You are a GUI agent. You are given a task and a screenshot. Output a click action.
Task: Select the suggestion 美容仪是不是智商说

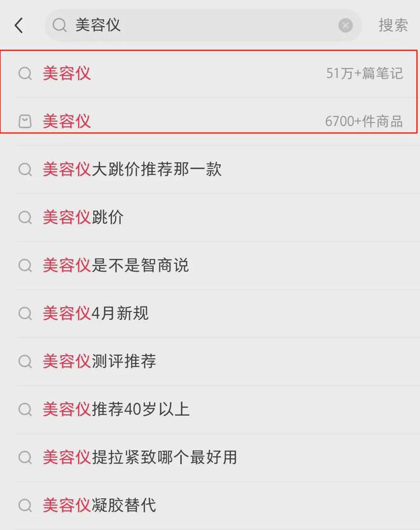point(111,265)
